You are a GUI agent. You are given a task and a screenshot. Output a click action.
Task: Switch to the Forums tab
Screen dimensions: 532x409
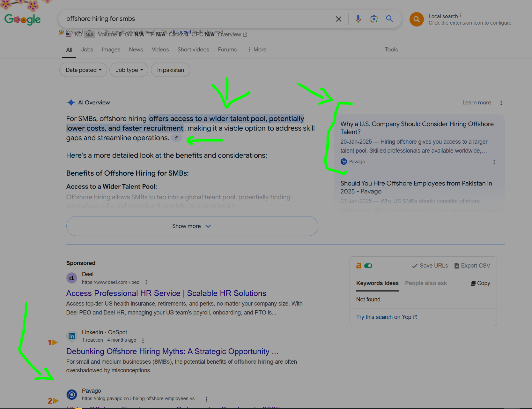(x=227, y=50)
